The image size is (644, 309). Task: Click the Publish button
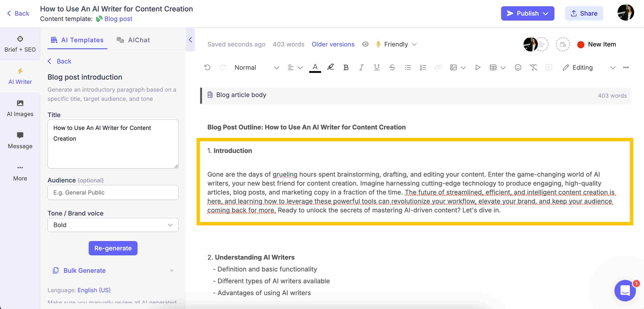coord(528,13)
